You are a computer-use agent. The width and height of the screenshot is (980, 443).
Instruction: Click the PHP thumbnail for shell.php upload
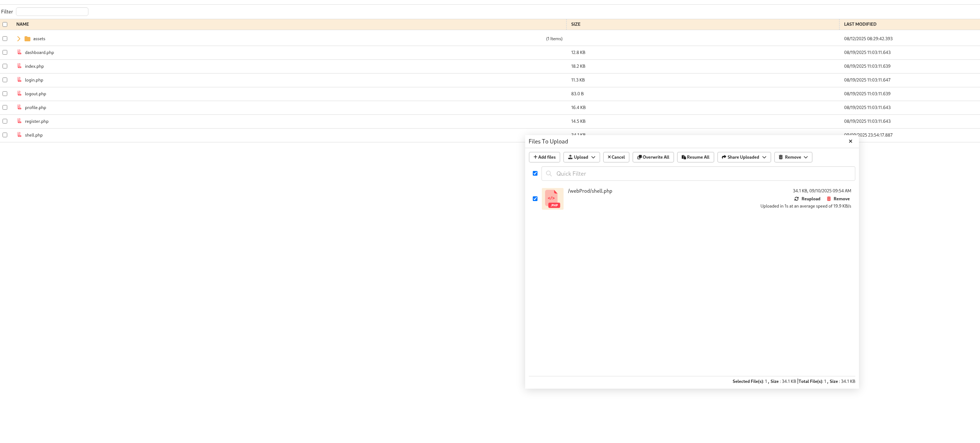(x=552, y=198)
